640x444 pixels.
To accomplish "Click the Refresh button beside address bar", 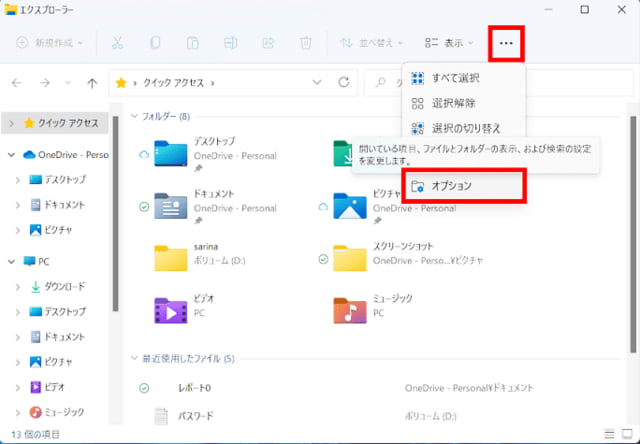I will coord(344,82).
